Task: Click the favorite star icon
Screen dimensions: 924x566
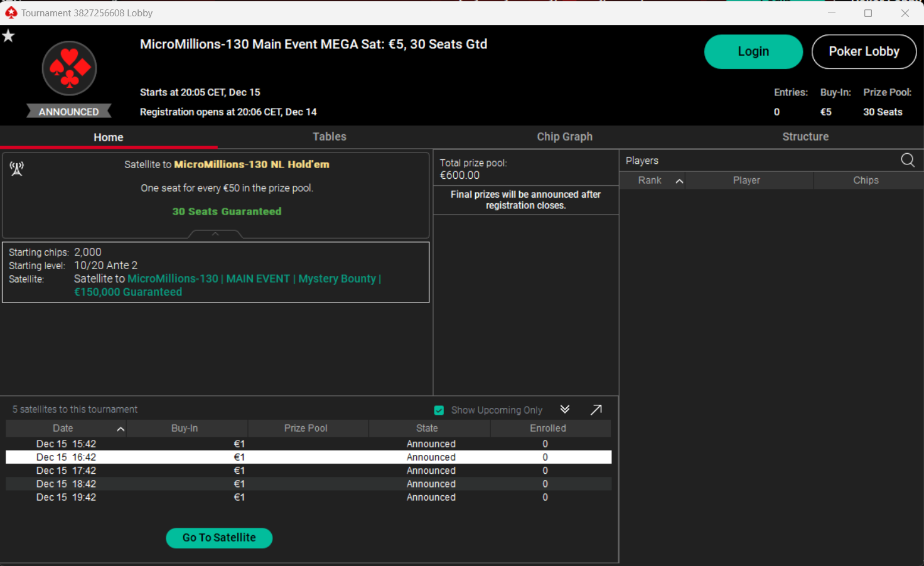Action: pos(8,36)
